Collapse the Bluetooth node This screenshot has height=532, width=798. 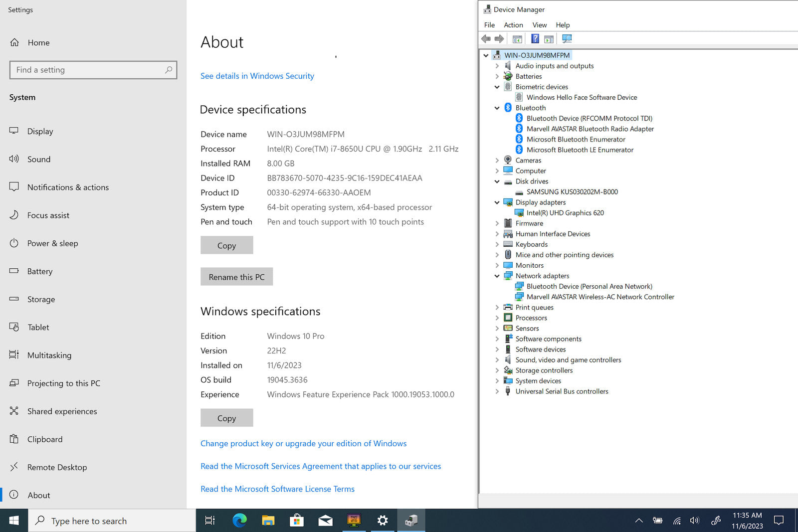[x=497, y=108]
